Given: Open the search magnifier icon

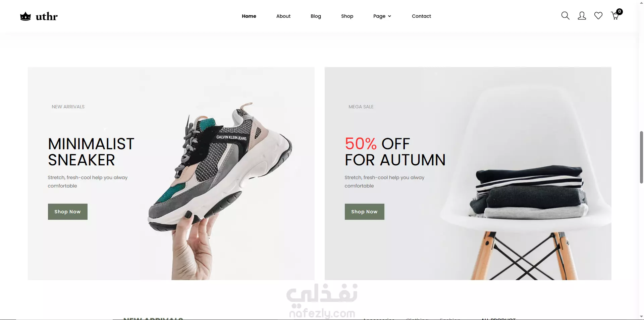Looking at the screenshot, I should (x=565, y=16).
